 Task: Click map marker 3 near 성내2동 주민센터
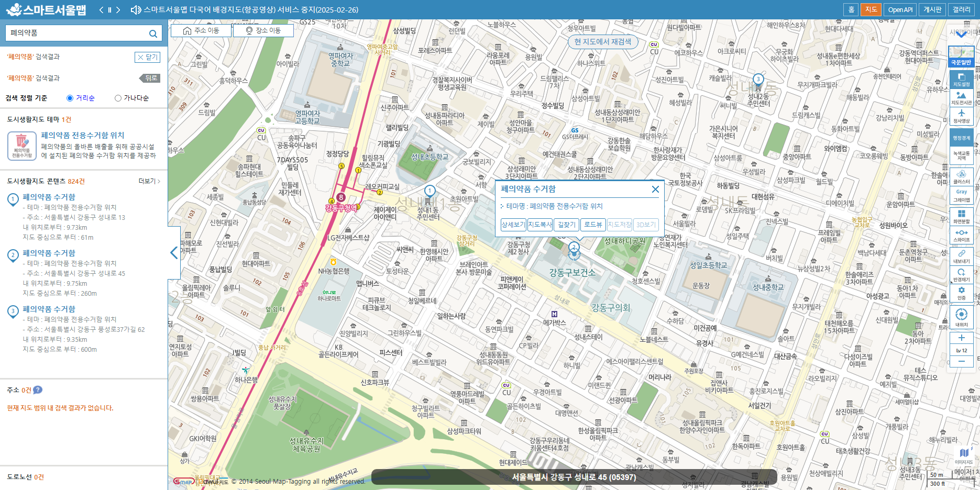tap(758, 80)
